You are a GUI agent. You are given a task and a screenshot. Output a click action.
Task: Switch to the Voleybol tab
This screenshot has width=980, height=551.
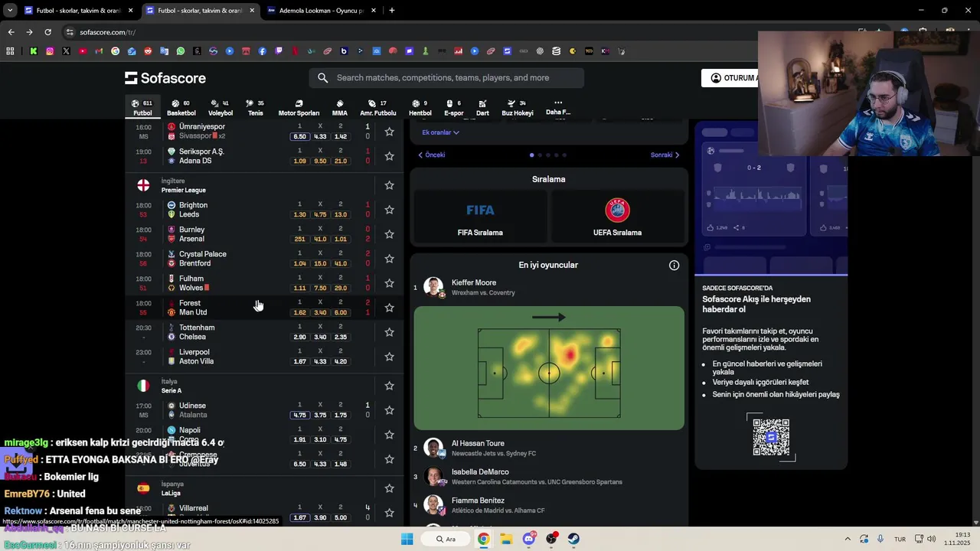point(220,108)
